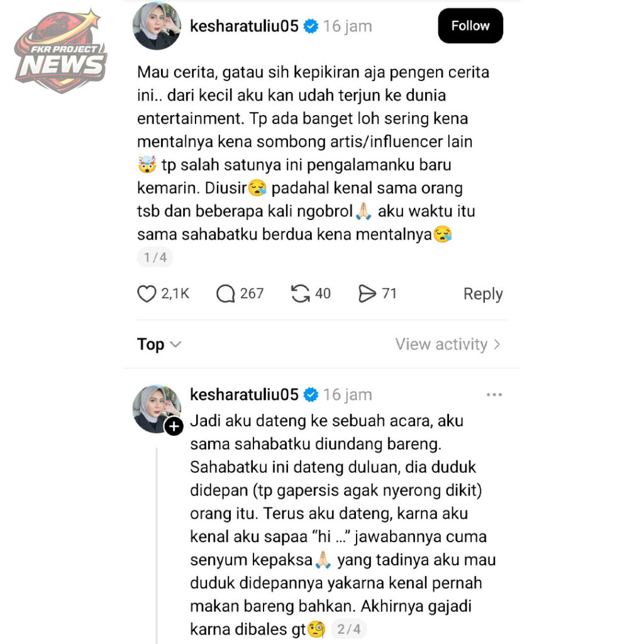Share post with paper plane icon

click(367, 294)
